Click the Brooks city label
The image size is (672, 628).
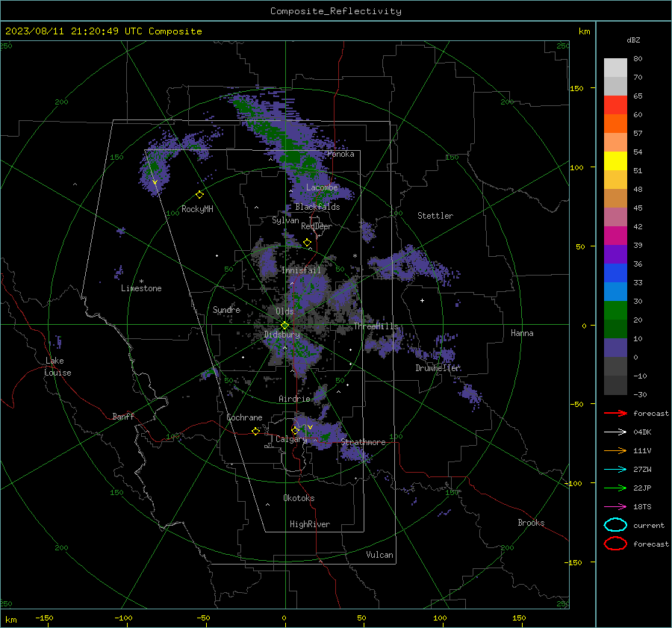tap(531, 523)
